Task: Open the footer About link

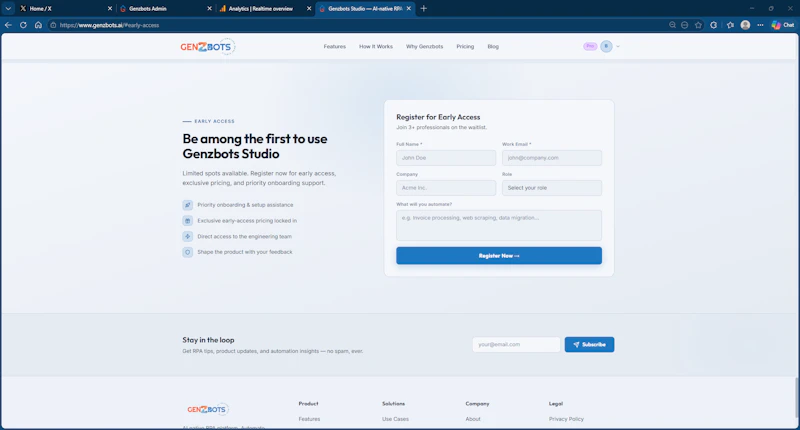Action: [473, 419]
